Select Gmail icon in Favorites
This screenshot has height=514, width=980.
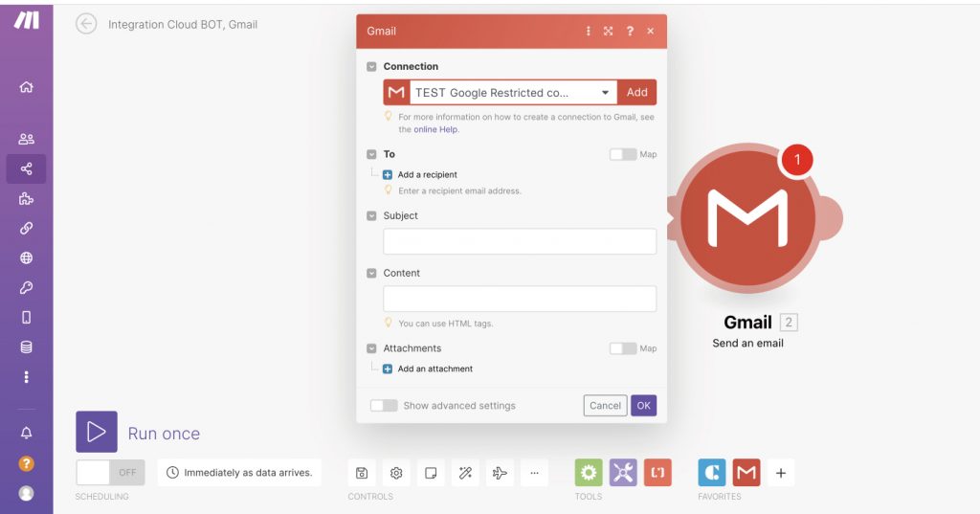(x=746, y=473)
